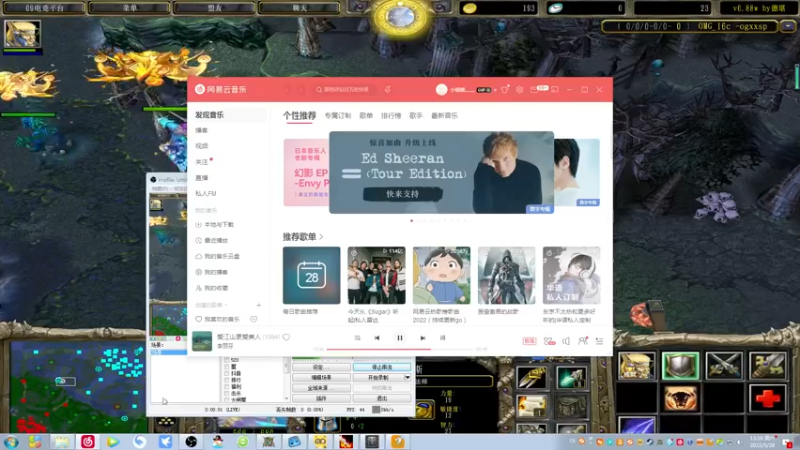This screenshot has height=450, width=800.
Task: Like the currently playing song heart
Action: [x=286, y=337]
